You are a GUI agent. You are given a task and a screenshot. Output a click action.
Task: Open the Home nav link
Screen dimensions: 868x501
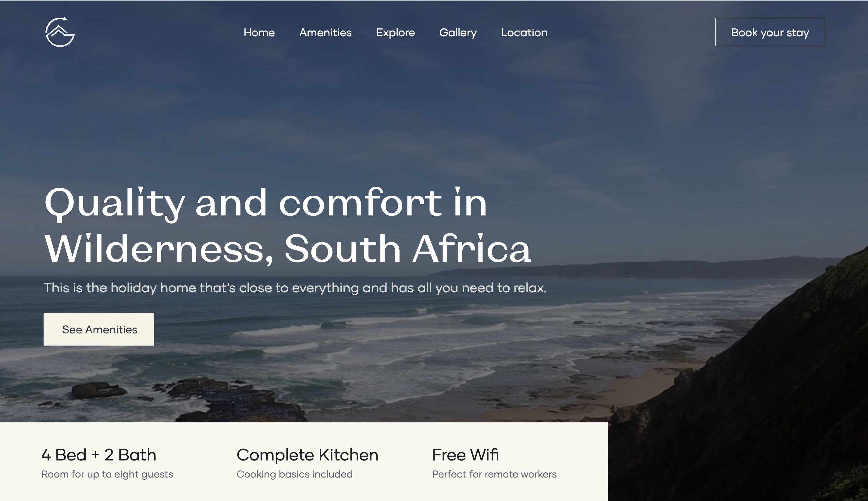(x=259, y=32)
